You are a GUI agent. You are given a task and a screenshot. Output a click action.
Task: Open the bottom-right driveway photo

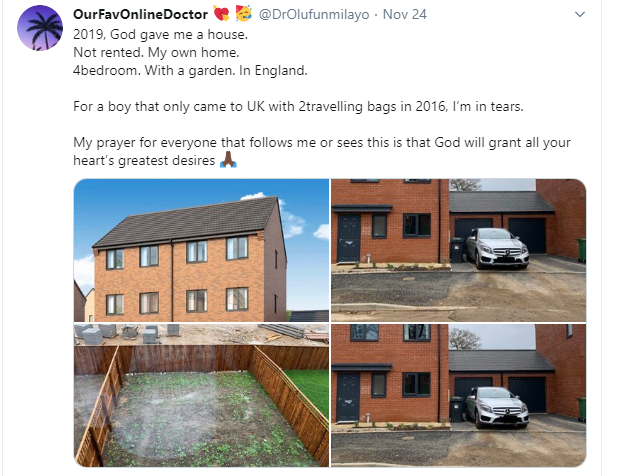click(x=459, y=395)
